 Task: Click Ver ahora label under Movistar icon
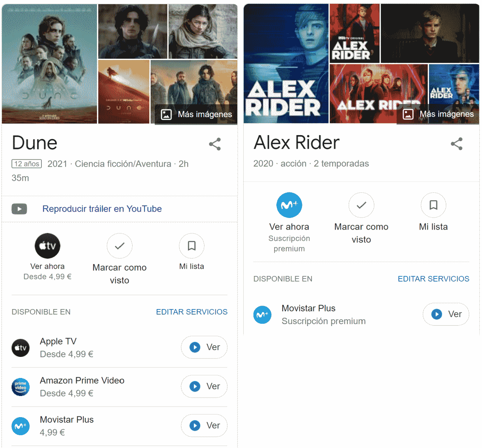[x=289, y=227]
